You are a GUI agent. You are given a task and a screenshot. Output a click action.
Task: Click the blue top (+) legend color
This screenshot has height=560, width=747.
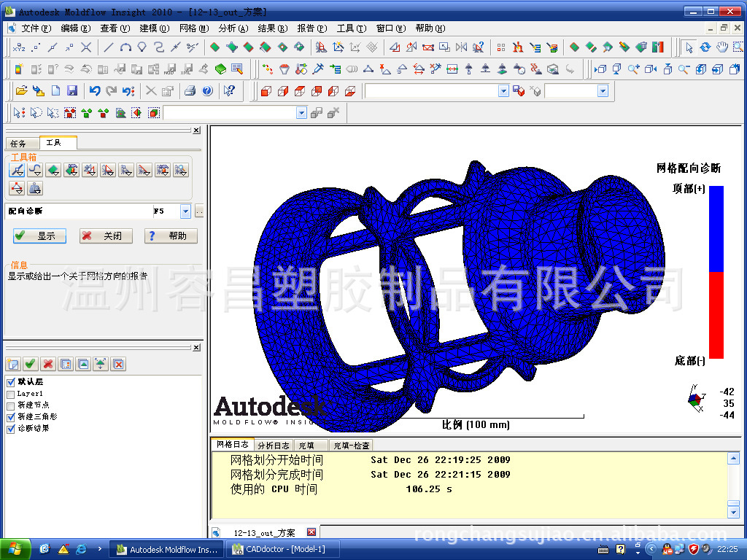click(716, 229)
